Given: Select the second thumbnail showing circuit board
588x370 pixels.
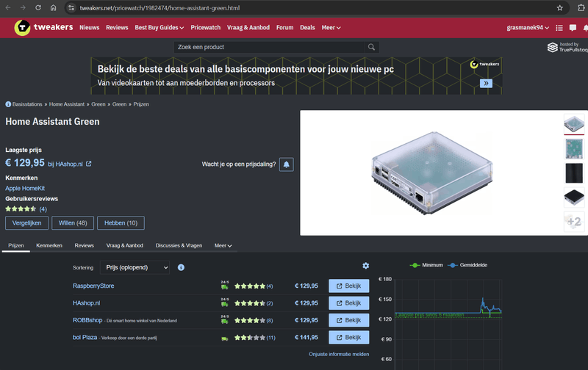Looking at the screenshot, I should coord(574,148).
